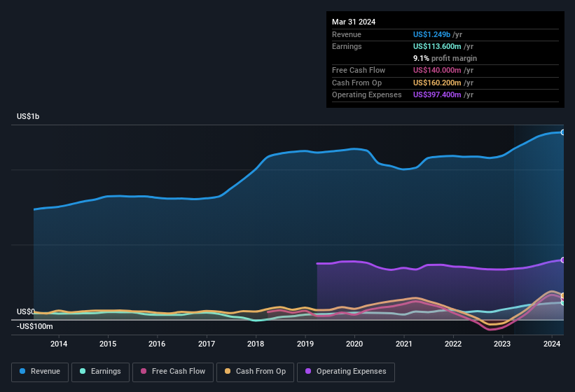Click the 2021 x-axis year label

[404, 344]
